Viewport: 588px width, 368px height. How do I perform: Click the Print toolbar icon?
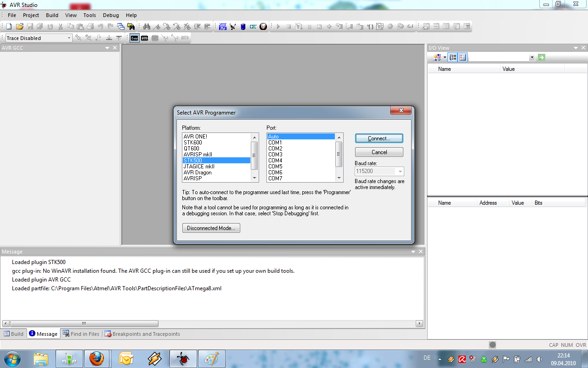pyautogui.click(x=90, y=26)
